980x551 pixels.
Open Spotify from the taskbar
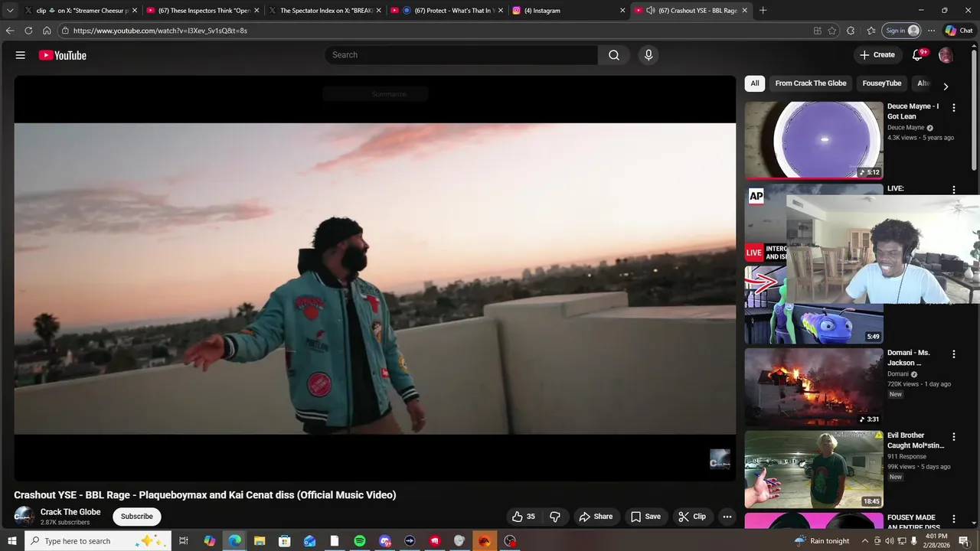[360, 541]
